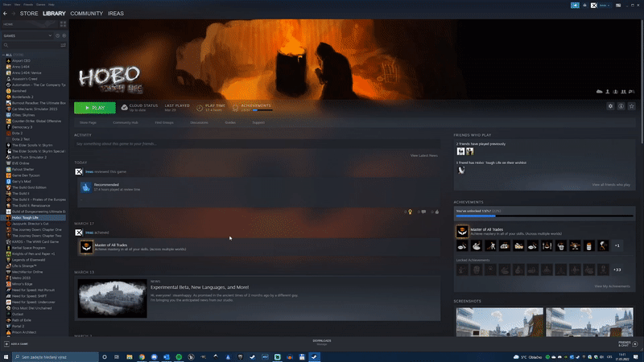Go back with the back arrow
This screenshot has width=644, height=362.
tap(5, 14)
